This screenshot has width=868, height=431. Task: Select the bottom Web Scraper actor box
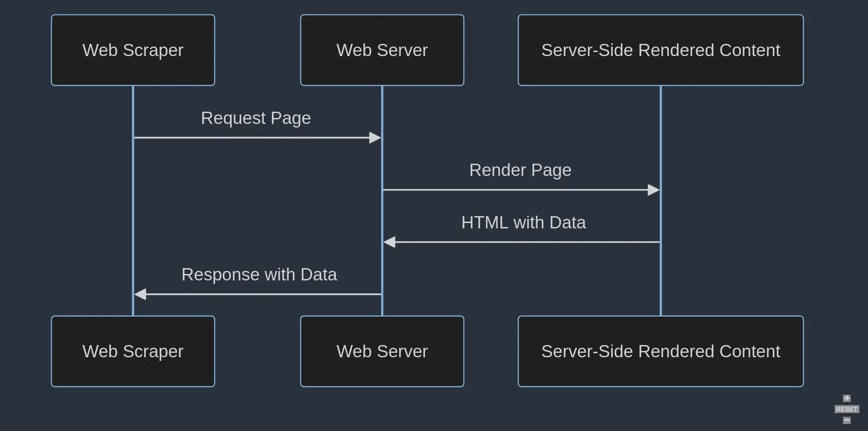click(x=133, y=351)
